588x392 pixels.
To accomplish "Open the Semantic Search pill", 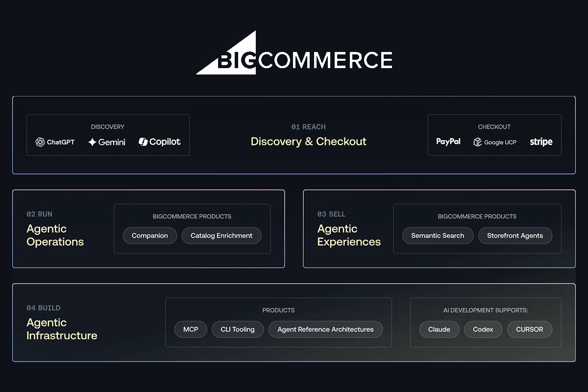I will tap(438, 236).
